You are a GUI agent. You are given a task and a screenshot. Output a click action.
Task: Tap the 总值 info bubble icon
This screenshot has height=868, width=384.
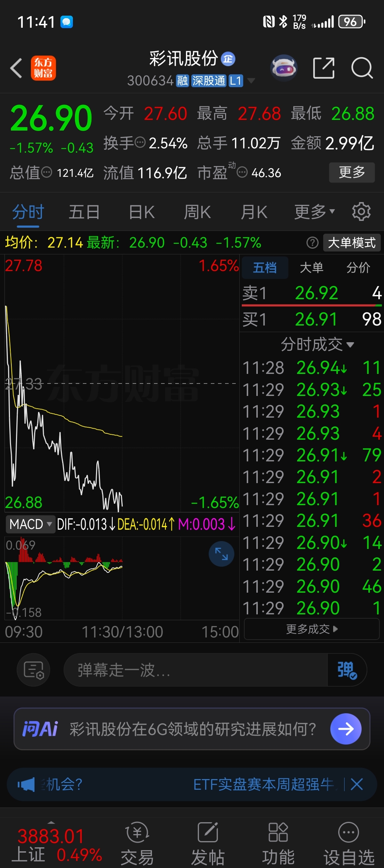47,173
